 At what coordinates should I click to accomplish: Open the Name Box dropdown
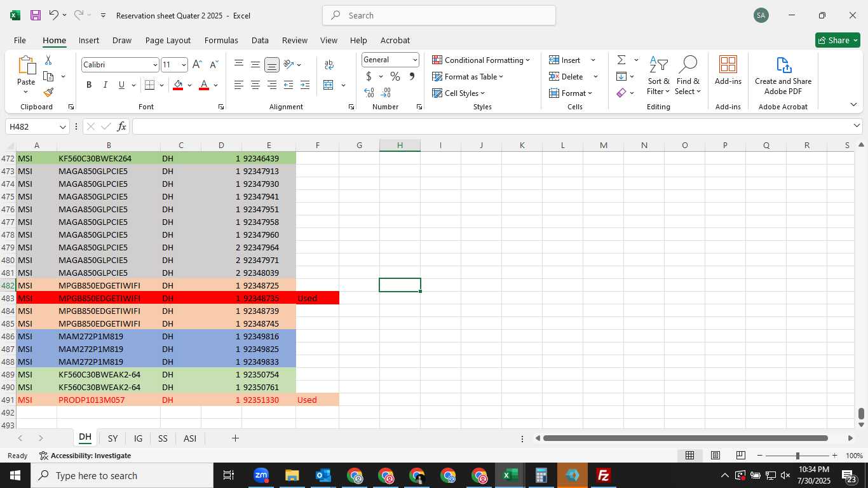(x=62, y=126)
